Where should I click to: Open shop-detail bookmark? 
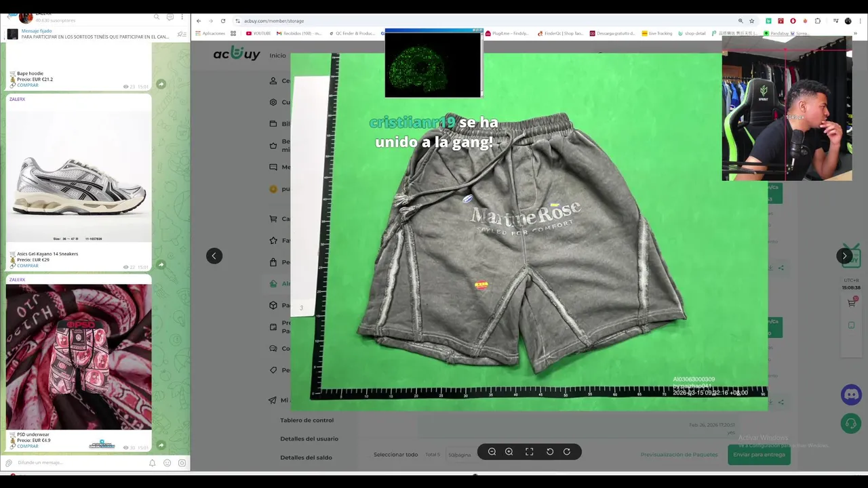pyautogui.click(x=692, y=33)
